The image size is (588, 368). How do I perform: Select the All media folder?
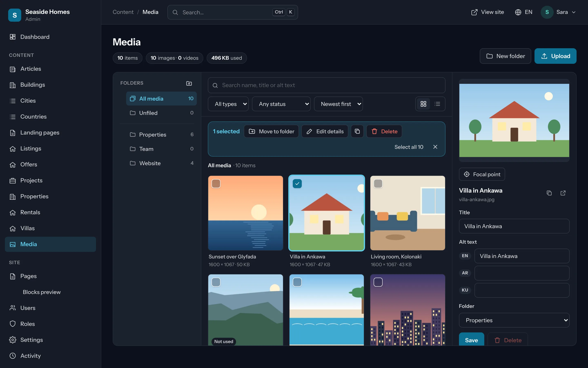[x=161, y=99]
